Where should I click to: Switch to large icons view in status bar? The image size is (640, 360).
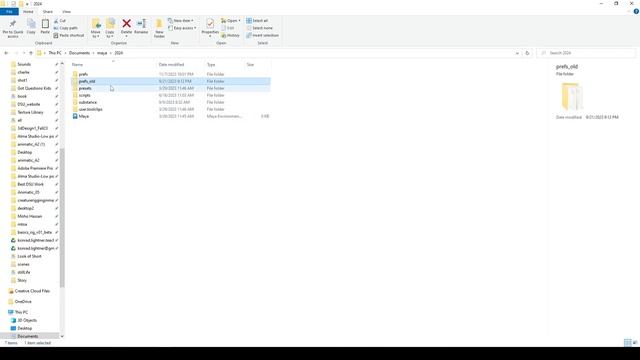pos(635,343)
